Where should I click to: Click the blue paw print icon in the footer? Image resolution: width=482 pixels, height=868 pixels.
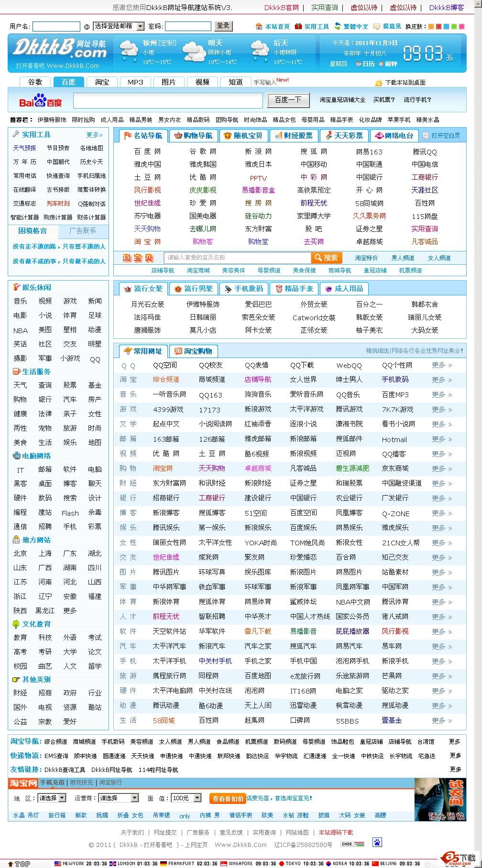coord(377,843)
